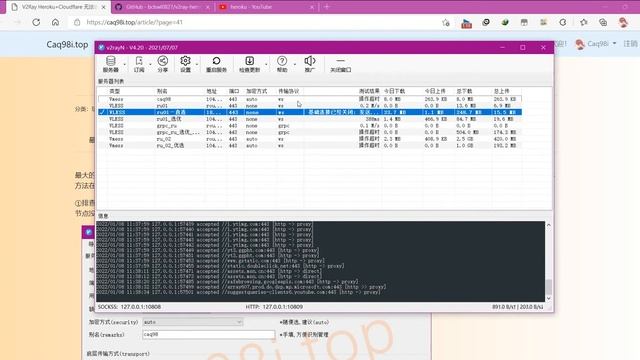640x360 pixels.
Task: Open the Servers (服务器) toolbar icon in v2rayN
Action: point(111,64)
